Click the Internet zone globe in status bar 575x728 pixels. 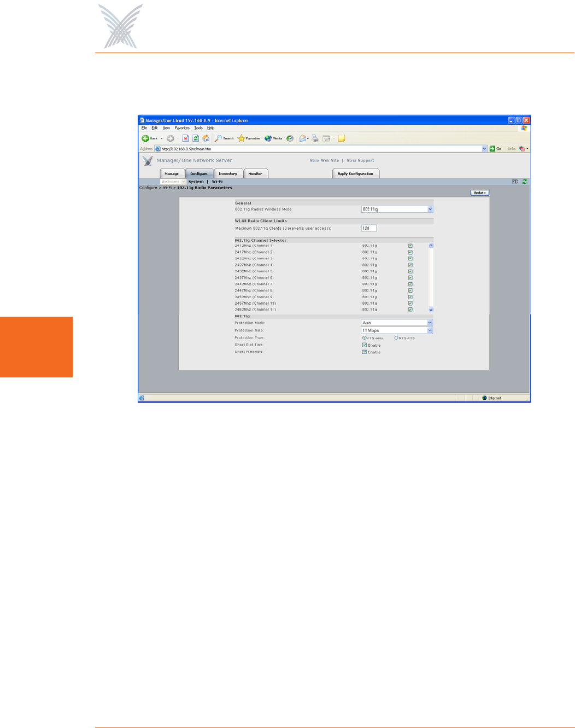click(484, 398)
